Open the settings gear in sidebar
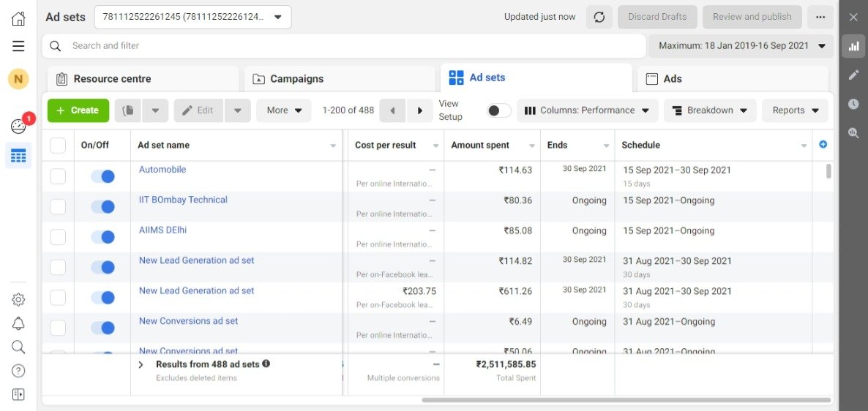868x411 pixels. point(18,300)
